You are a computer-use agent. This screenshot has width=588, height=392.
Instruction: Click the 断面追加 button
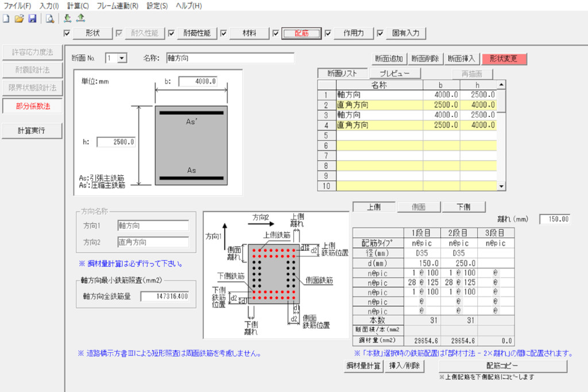[389, 59]
